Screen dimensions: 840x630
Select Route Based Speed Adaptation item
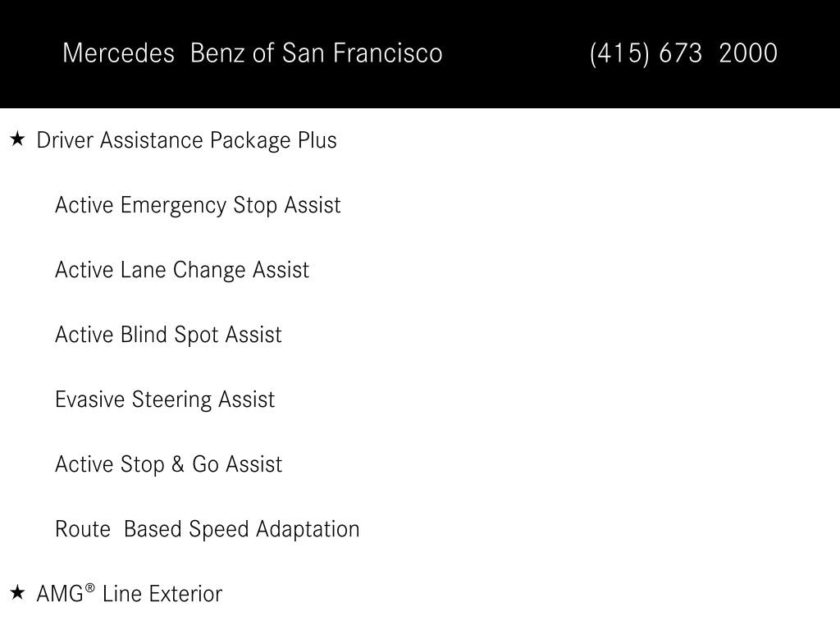coord(208,529)
